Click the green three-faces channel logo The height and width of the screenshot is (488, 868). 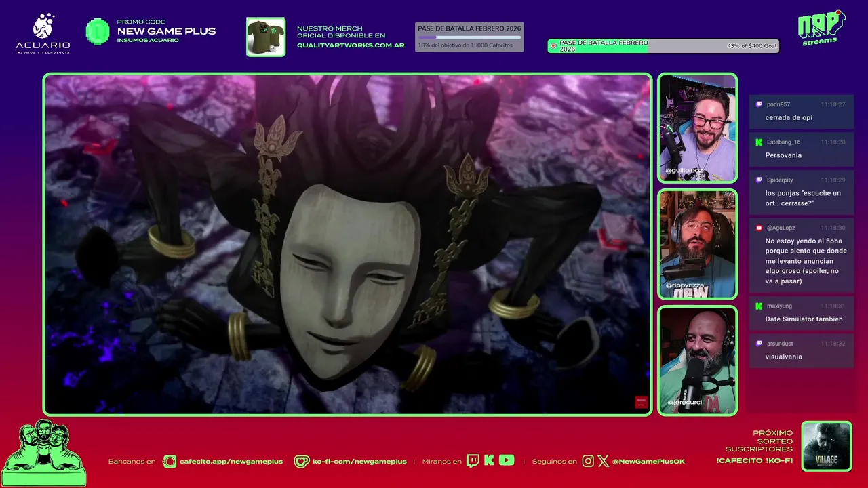[43, 452]
